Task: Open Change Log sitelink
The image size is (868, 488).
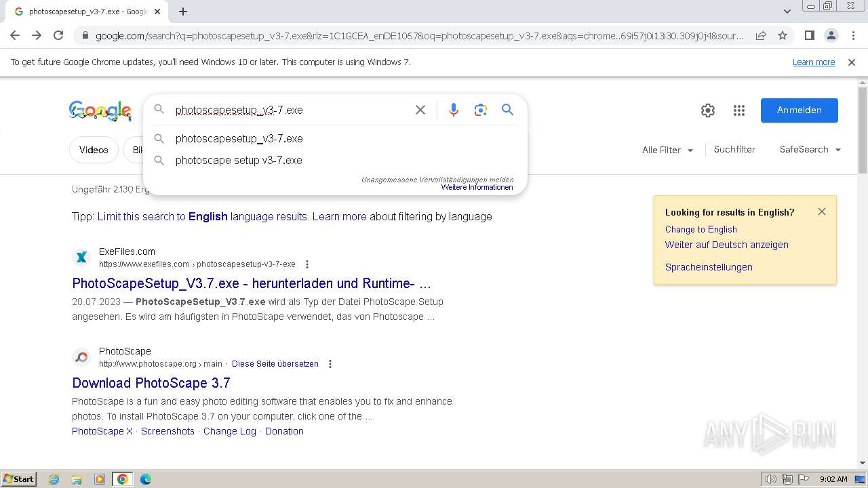Action: [x=230, y=431]
